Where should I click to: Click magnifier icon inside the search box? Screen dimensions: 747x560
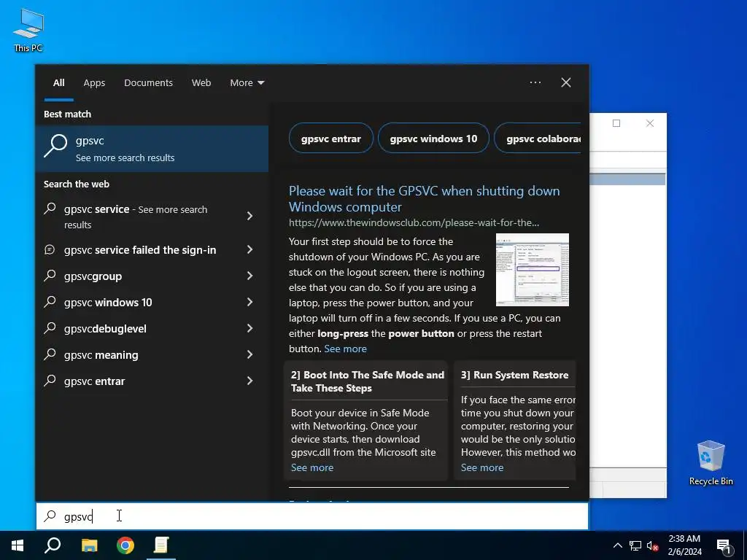click(50, 516)
